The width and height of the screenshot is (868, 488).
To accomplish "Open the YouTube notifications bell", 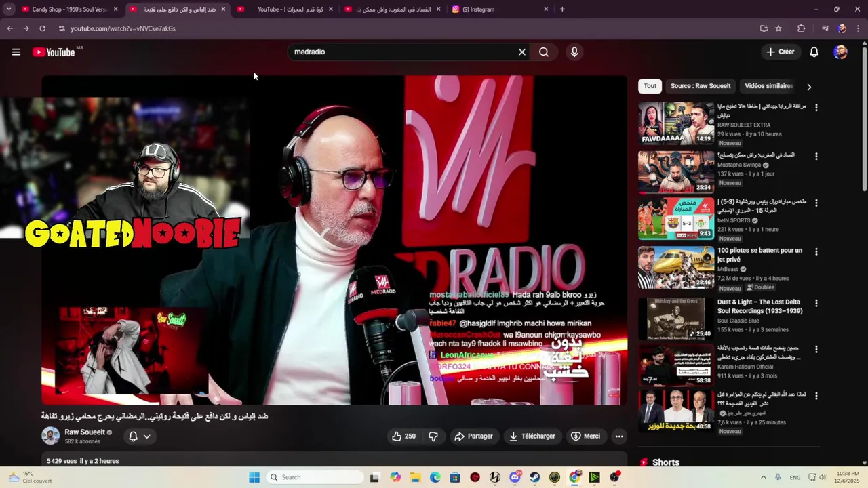I will pos(814,52).
